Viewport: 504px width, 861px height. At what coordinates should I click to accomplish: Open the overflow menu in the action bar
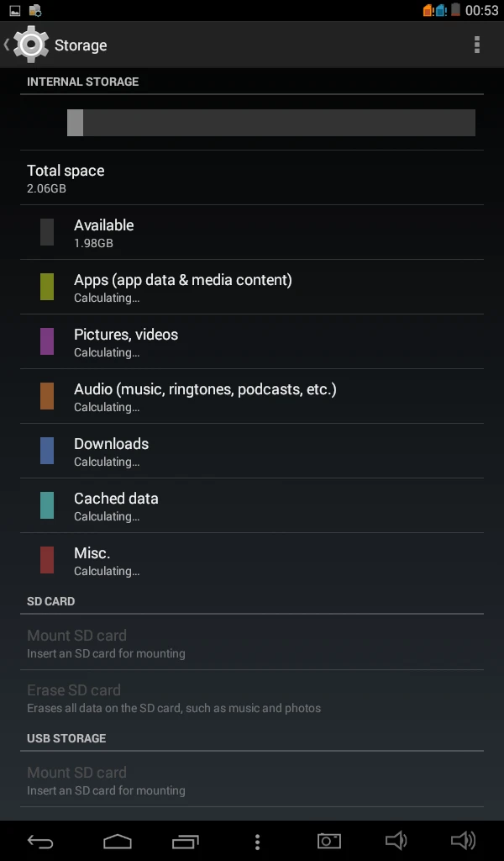tap(477, 45)
